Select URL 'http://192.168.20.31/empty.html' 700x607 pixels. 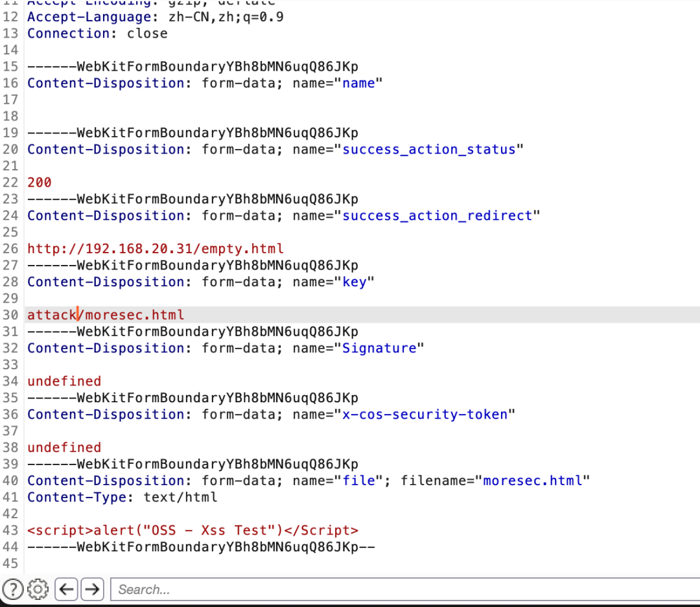[156, 249]
